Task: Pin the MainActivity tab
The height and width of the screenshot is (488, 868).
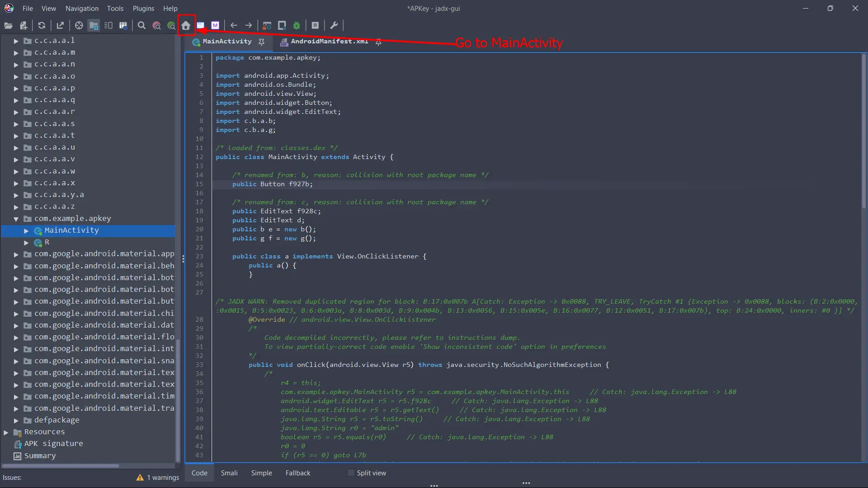Action: (261, 42)
